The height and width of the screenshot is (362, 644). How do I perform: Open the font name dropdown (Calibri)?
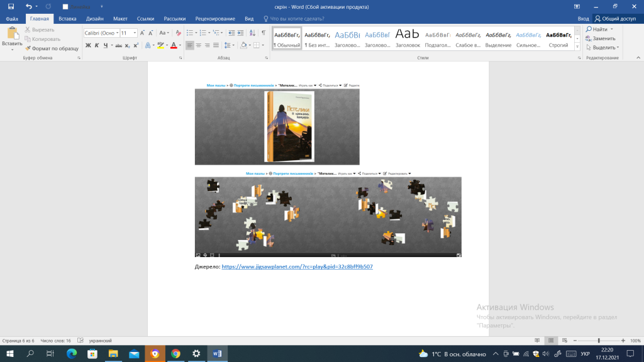[x=117, y=33]
